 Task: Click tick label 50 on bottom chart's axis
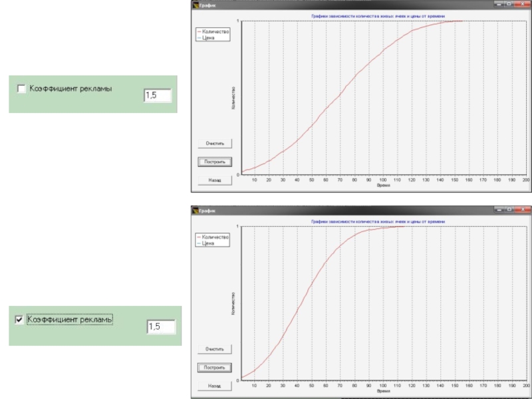311,386
